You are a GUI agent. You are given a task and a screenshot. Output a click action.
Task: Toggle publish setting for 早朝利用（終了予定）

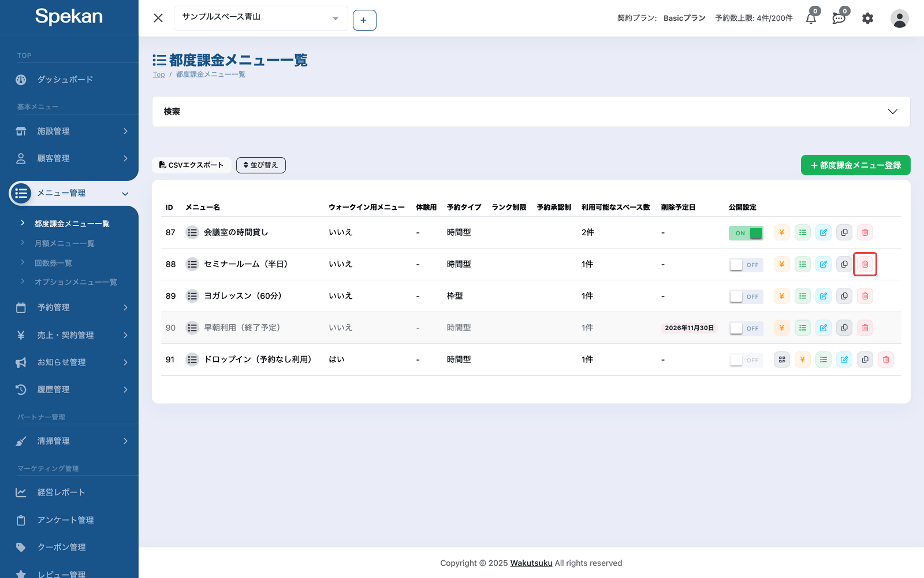pos(746,328)
